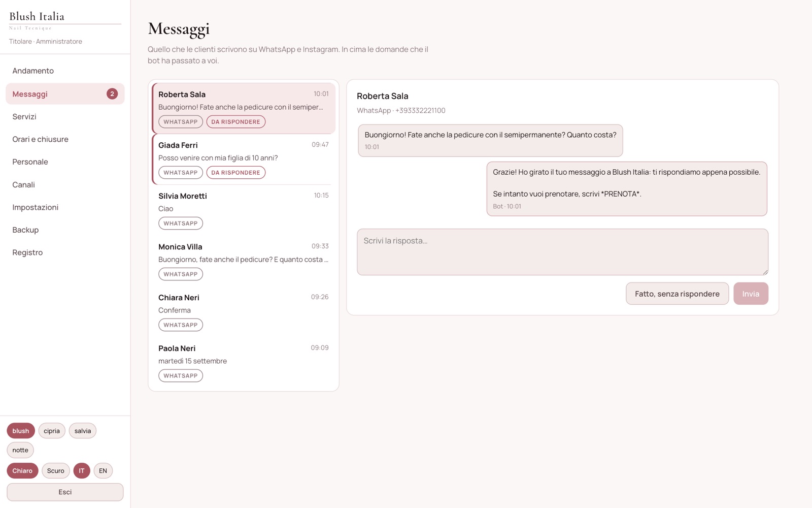This screenshot has width=812, height=508.
Task: Click the Messaggi page heading
Action: (x=179, y=29)
